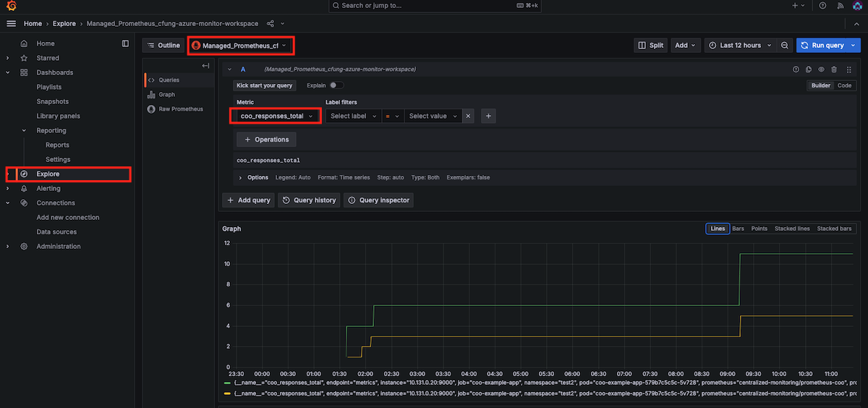Open Reports under Reporting
This screenshot has height=408, width=868.
57,145
